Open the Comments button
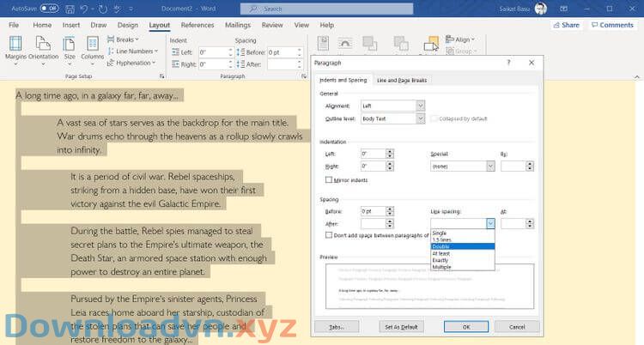Image resolution: width=644 pixels, height=345 pixels. [x=612, y=25]
